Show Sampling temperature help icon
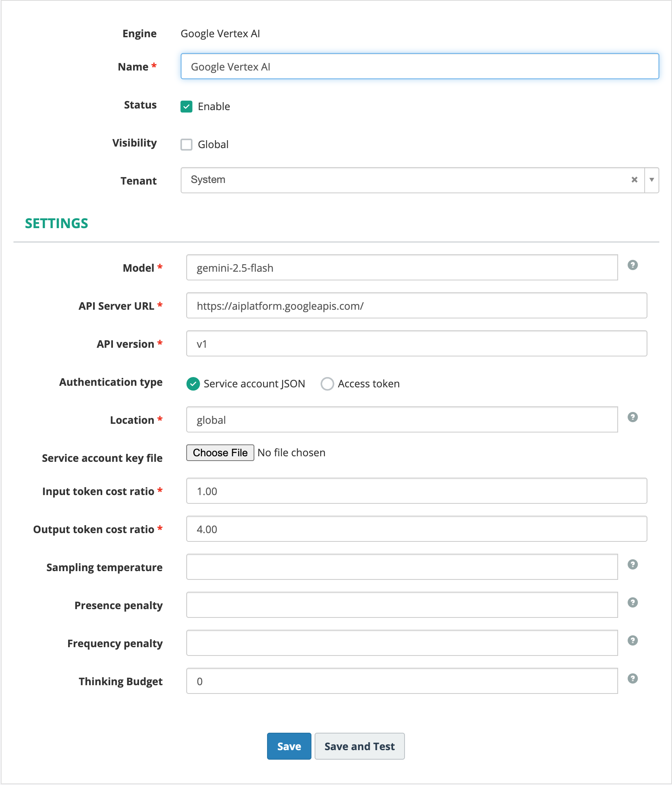The image size is (672, 785). pos(632,564)
